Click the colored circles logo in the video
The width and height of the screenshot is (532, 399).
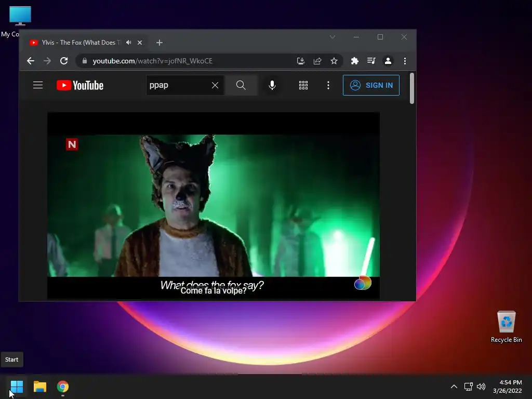[x=362, y=283]
